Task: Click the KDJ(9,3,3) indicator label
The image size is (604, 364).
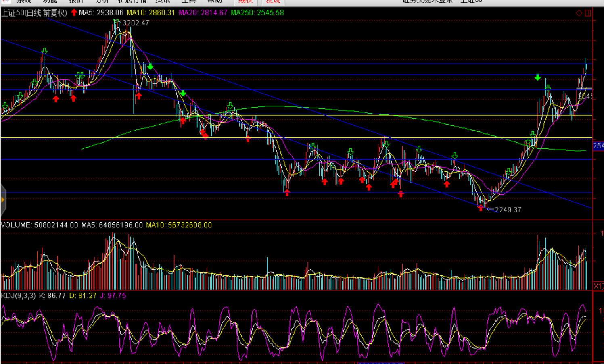Action: coord(19,296)
